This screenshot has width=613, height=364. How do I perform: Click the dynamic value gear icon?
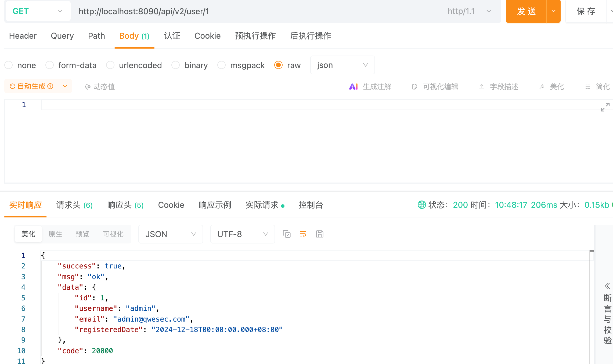pyautogui.click(x=88, y=87)
